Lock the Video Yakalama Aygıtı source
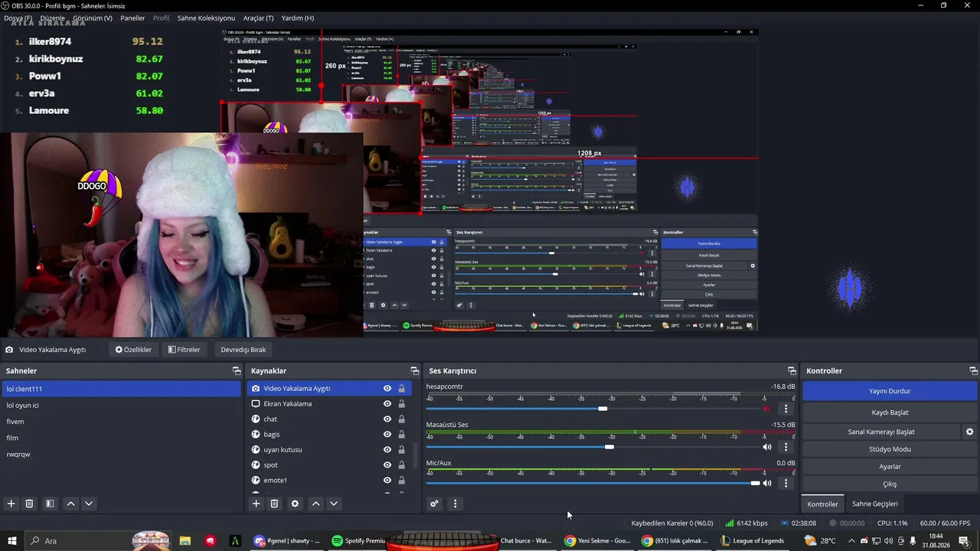Screen dimensions: 980x551 pos(401,389)
